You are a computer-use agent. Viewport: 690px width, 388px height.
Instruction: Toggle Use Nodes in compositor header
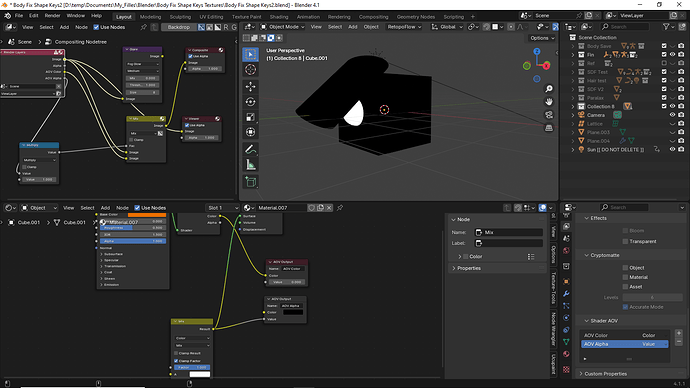[96, 27]
